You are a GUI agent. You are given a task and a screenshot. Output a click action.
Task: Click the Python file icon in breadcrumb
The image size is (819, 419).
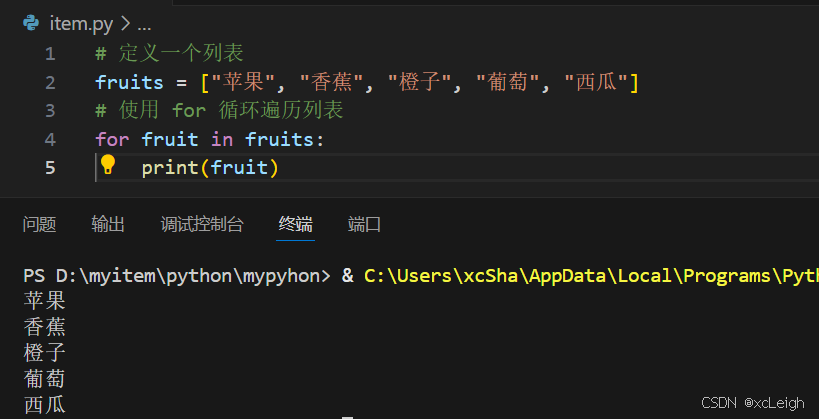pos(32,24)
